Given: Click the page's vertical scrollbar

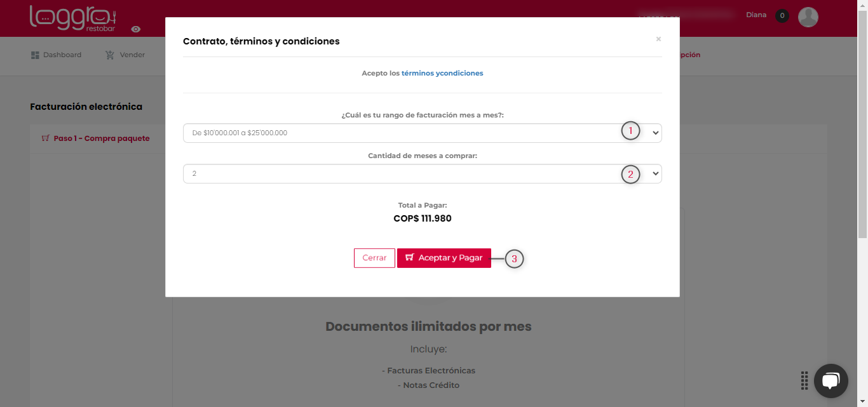Looking at the screenshot, I should [x=862, y=127].
